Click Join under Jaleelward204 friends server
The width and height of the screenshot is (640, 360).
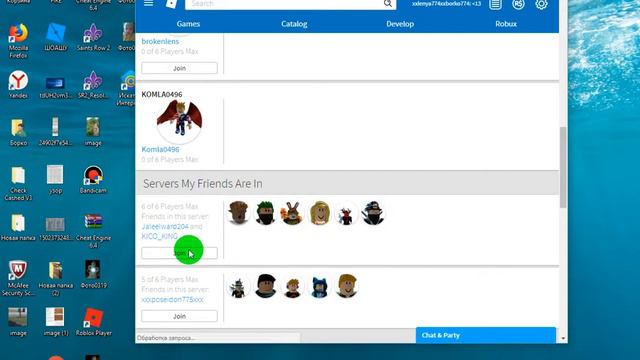(179, 253)
